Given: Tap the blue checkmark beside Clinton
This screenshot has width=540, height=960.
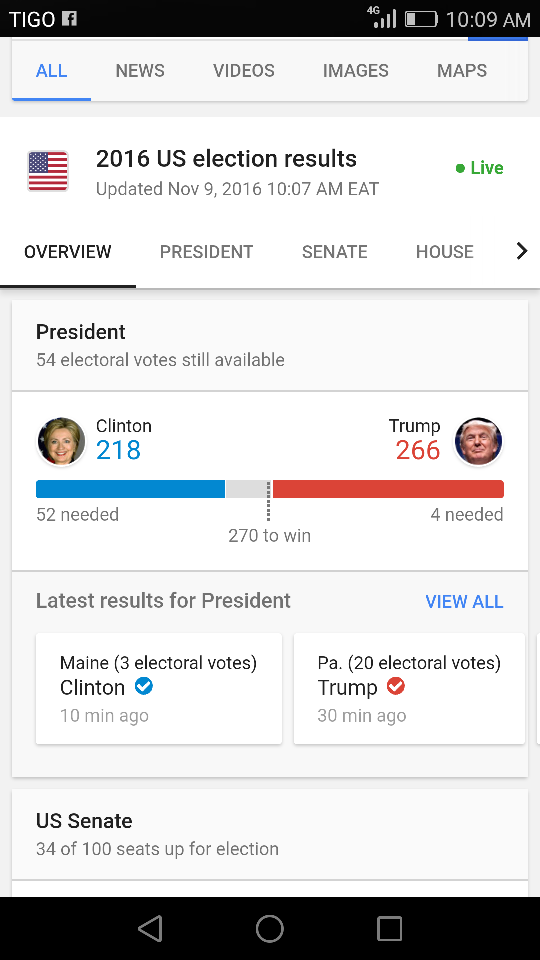Looking at the screenshot, I should tap(143, 687).
